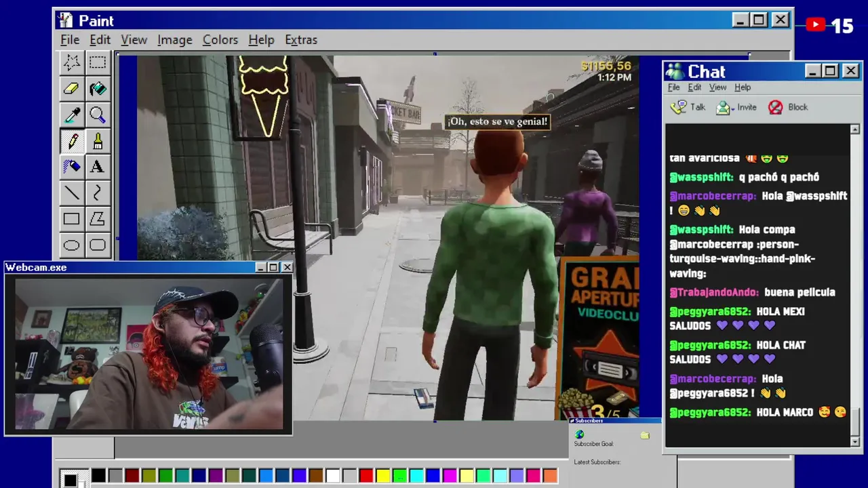
Task: Click the Paint app icon in title bar
Action: click(x=65, y=20)
